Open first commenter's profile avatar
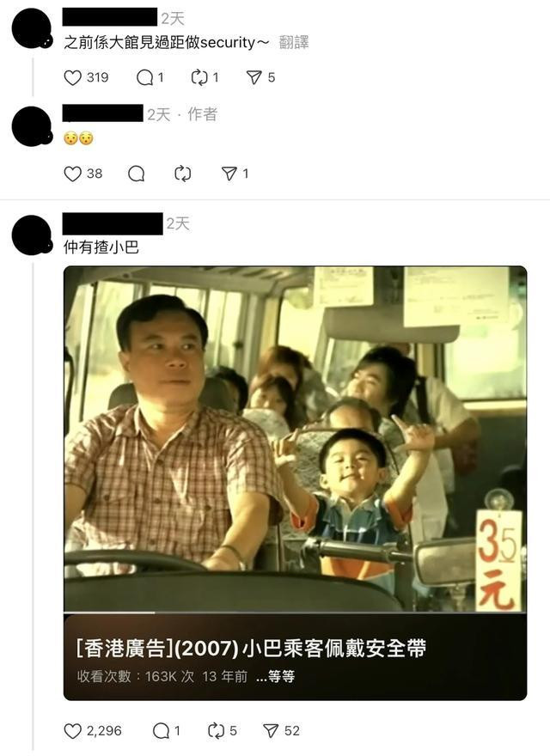This screenshot has width=550, height=756. click(32, 28)
